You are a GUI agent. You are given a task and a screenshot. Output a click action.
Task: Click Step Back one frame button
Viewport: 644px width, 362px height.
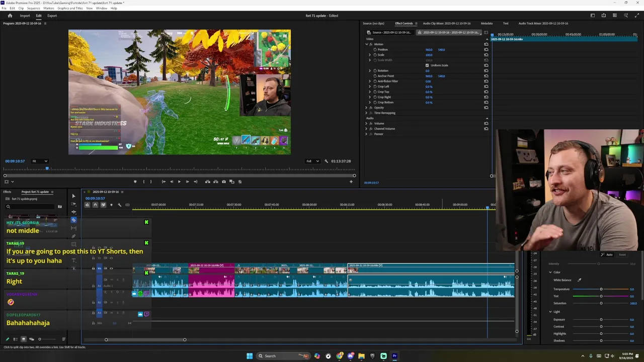tap(172, 182)
